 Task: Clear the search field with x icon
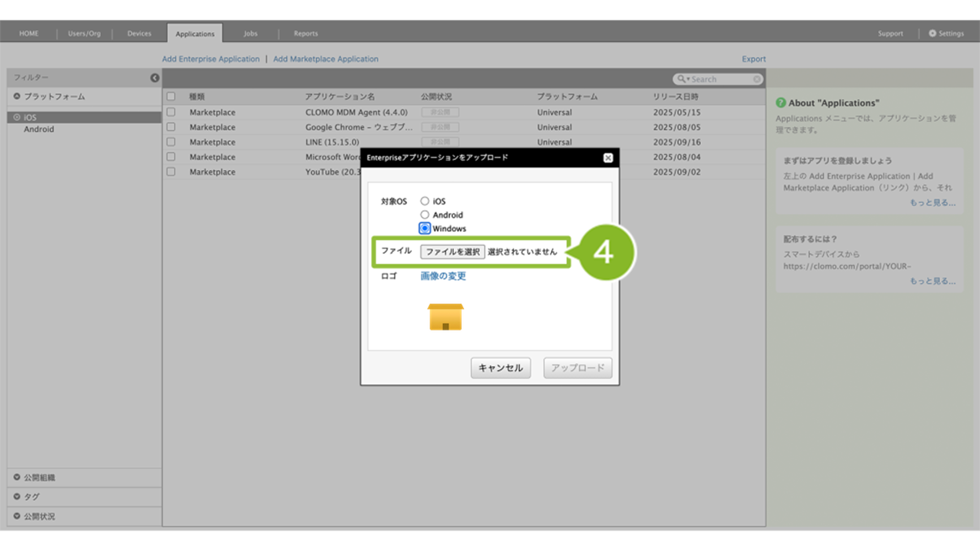[x=757, y=79]
